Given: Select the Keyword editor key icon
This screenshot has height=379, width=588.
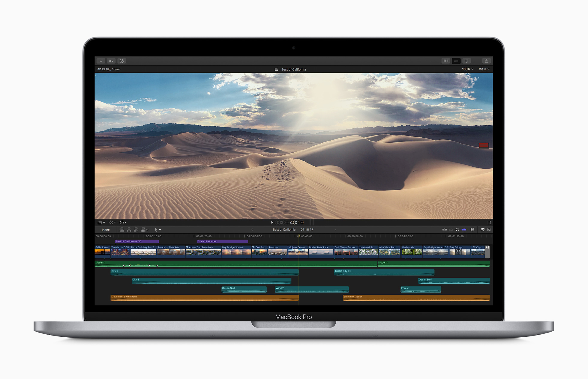Looking at the screenshot, I should click(x=111, y=61).
